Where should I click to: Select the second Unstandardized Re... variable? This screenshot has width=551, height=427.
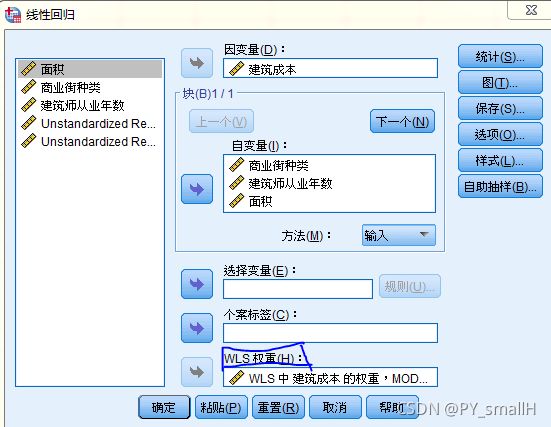(90, 142)
